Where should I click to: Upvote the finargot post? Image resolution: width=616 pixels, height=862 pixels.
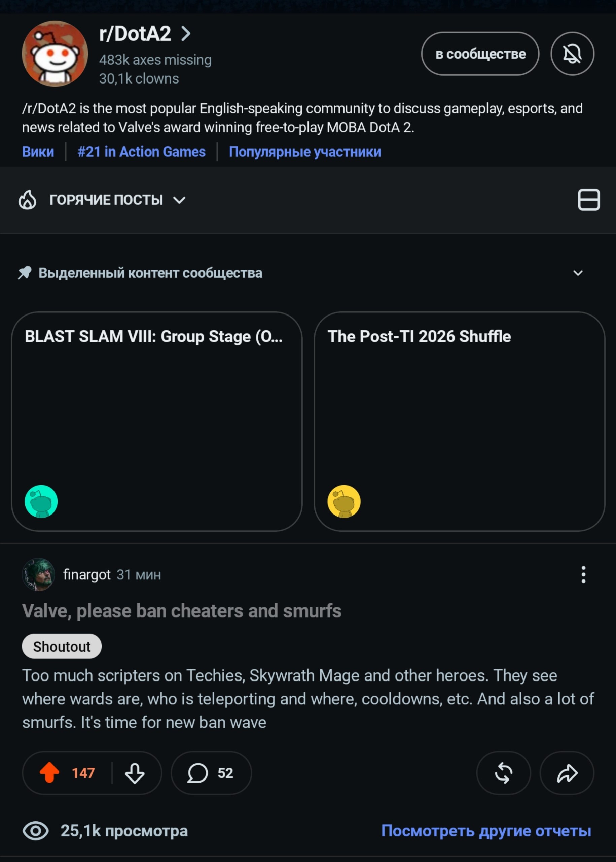tap(49, 773)
